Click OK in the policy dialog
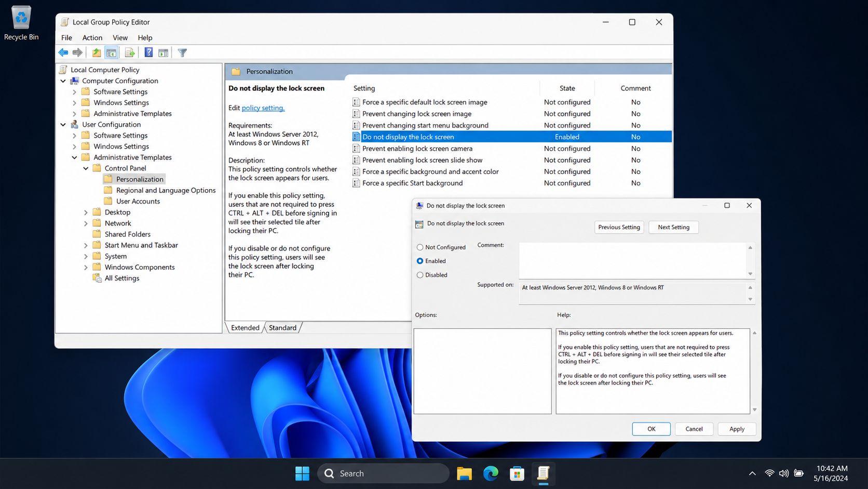This screenshot has height=489, width=868. [651, 429]
